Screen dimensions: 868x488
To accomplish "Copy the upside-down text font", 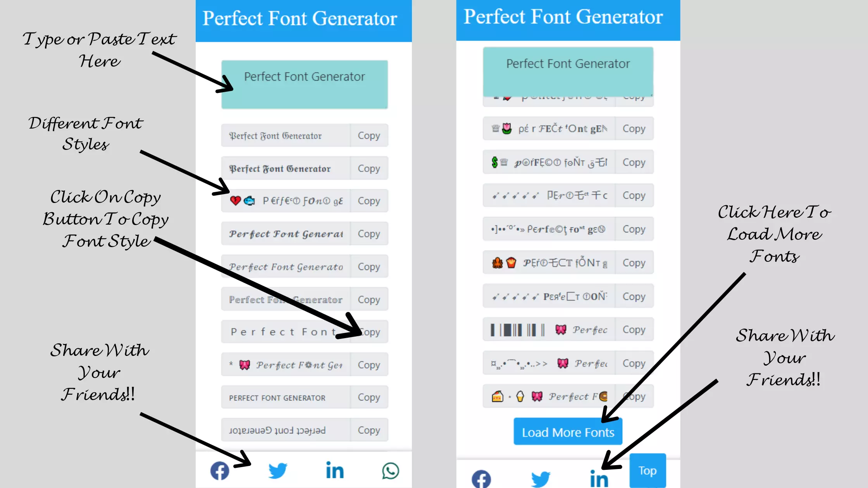I will (369, 430).
